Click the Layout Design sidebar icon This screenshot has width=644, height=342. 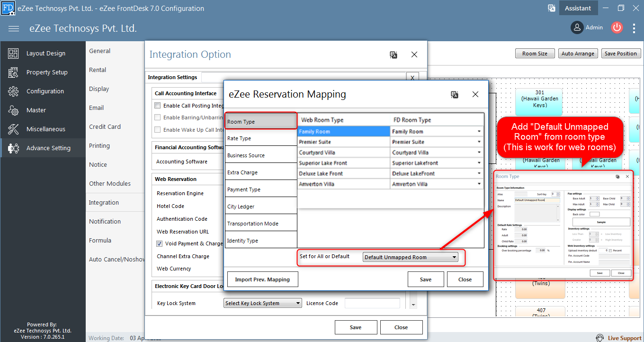[x=13, y=54]
